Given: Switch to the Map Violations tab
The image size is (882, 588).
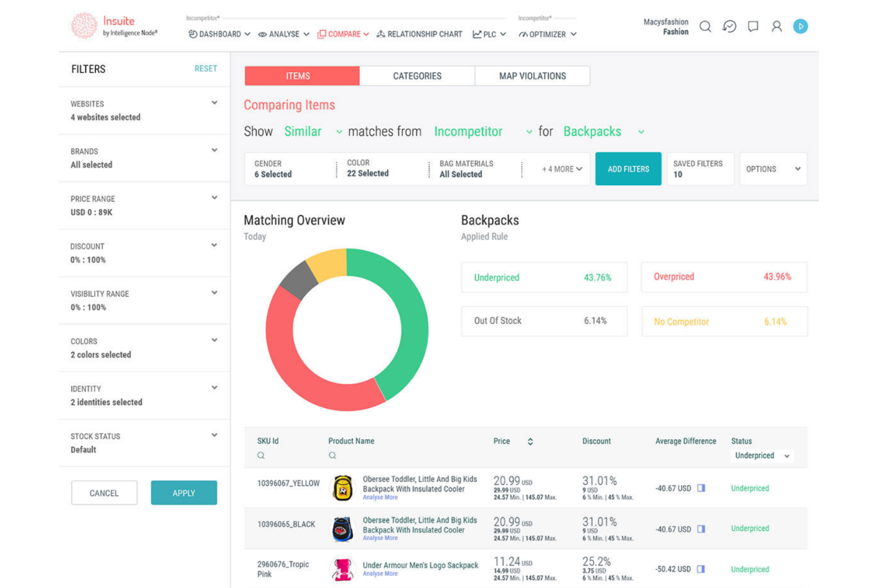Looking at the screenshot, I should [x=533, y=76].
